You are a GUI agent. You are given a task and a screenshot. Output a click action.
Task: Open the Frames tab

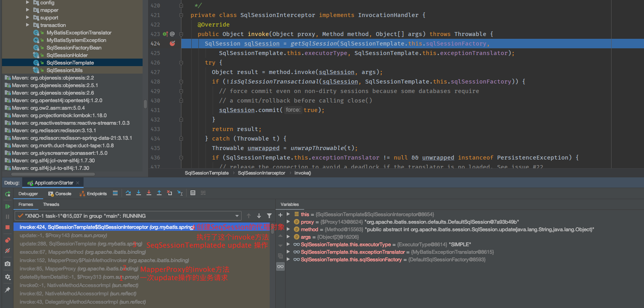pos(26,204)
